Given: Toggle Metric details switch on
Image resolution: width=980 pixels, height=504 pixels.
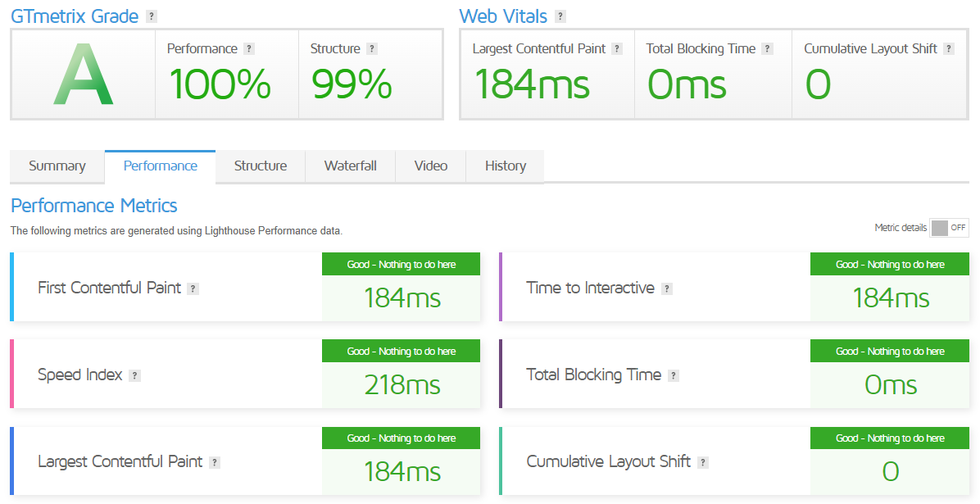Looking at the screenshot, I should click(x=949, y=229).
